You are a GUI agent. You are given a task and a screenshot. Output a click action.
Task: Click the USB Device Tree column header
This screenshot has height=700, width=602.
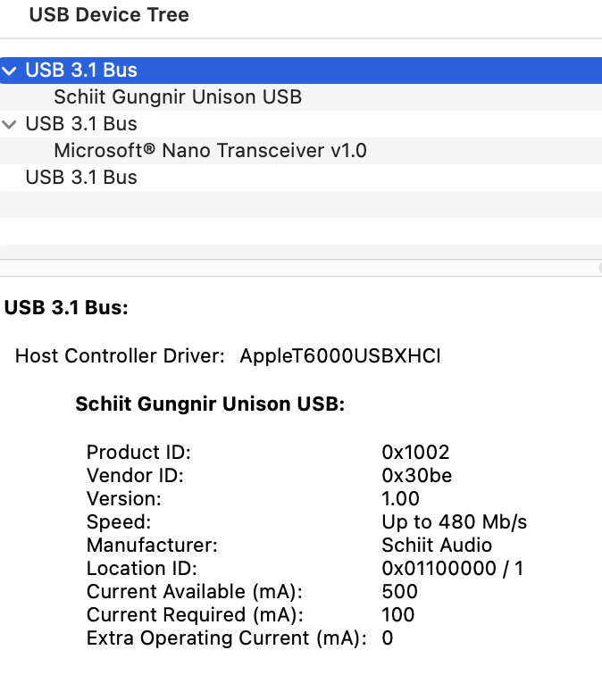109,14
